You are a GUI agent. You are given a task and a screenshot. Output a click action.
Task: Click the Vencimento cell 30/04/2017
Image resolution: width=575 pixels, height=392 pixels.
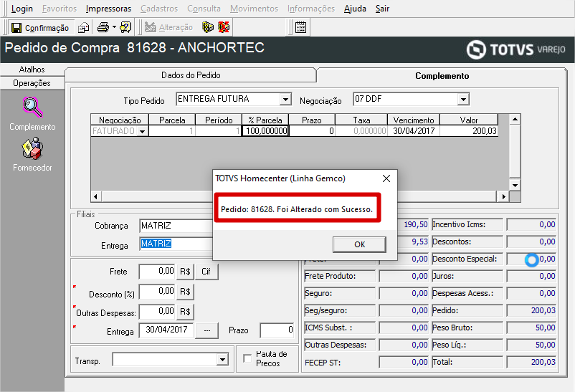pyautogui.click(x=414, y=131)
